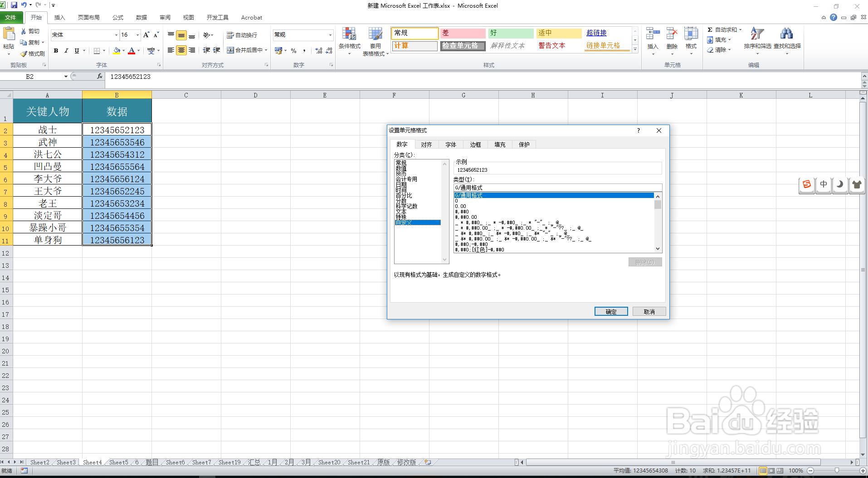Click the 类型 format code input field
Viewport: 868px width, 478px height.
(558, 188)
